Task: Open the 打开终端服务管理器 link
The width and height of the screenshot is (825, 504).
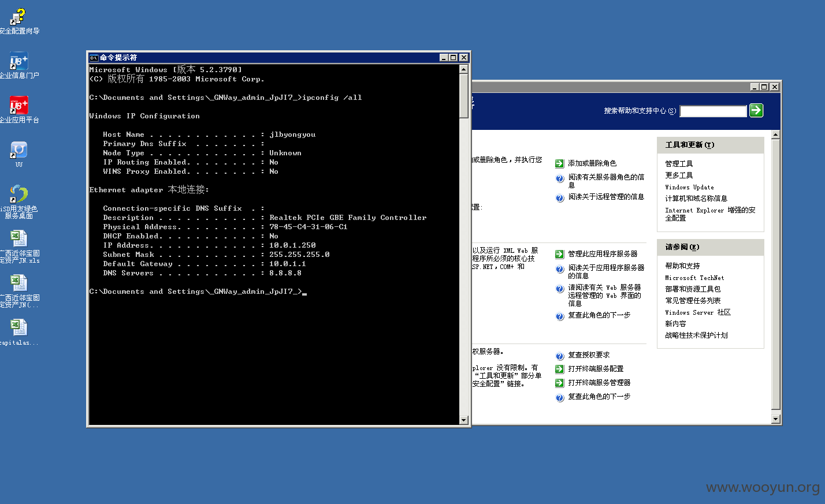Action: pos(599,383)
